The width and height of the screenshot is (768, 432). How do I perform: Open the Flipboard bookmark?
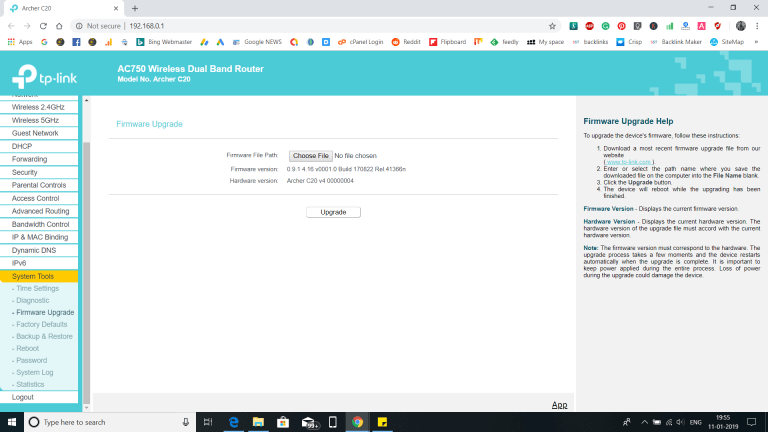pyautogui.click(x=449, y=42)
